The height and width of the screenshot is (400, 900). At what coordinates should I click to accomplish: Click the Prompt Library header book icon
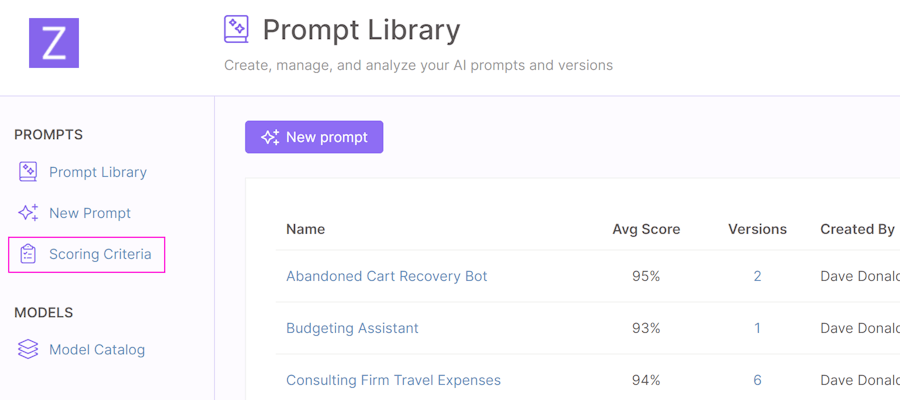pyautogui.click(x=236, y=29)
